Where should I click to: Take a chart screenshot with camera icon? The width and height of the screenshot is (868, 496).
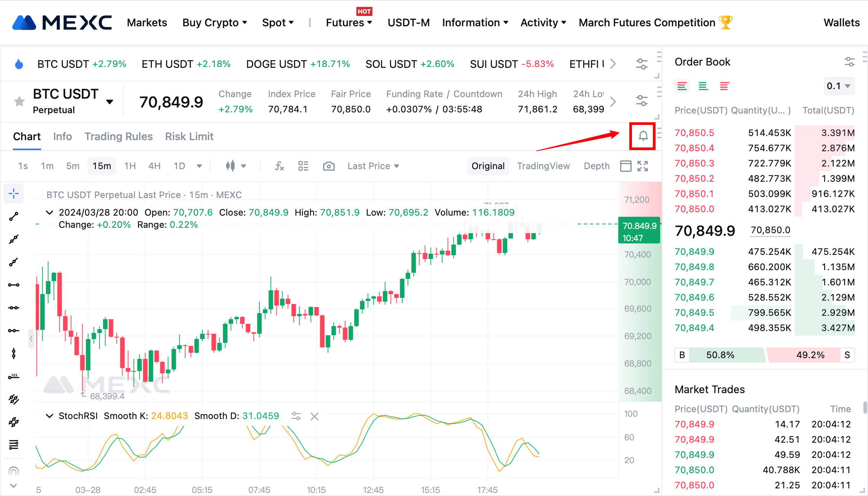click(329, 166)
